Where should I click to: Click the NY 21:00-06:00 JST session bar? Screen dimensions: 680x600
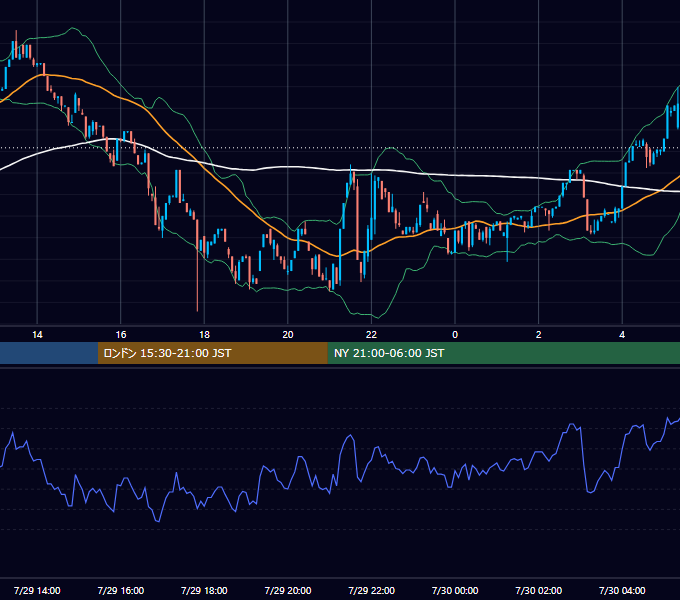tap(503, 353)
